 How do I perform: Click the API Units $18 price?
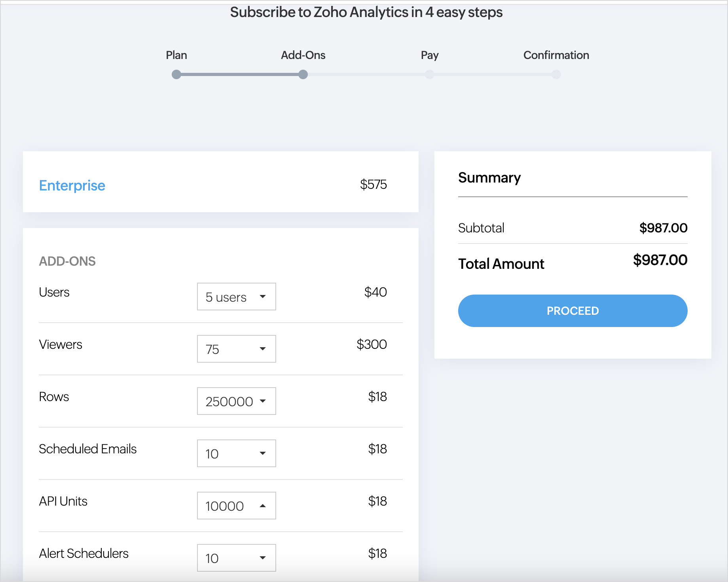377,501
